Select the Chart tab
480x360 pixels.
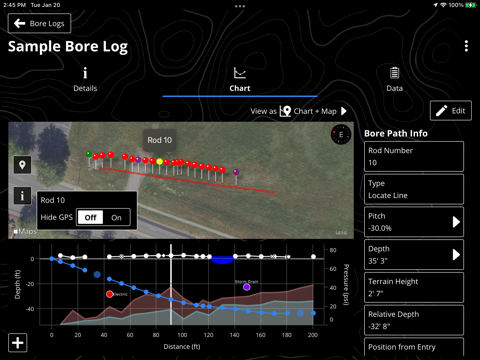[240, 79]
